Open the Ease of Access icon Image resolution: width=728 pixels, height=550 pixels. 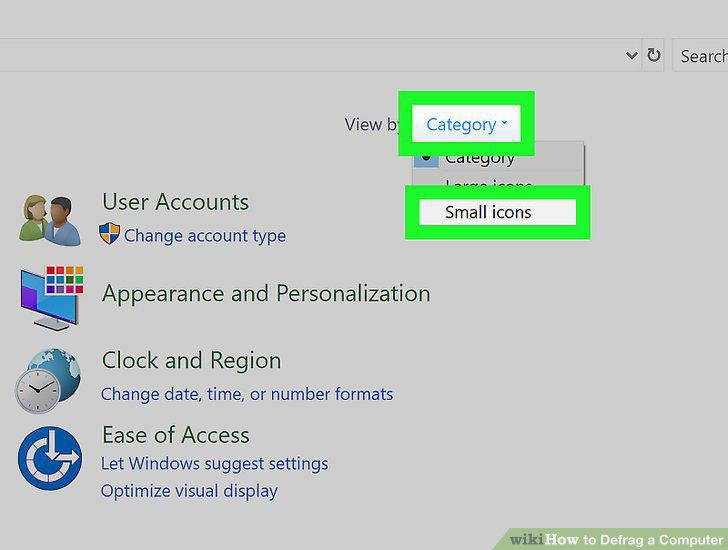[x=50, y=458]
